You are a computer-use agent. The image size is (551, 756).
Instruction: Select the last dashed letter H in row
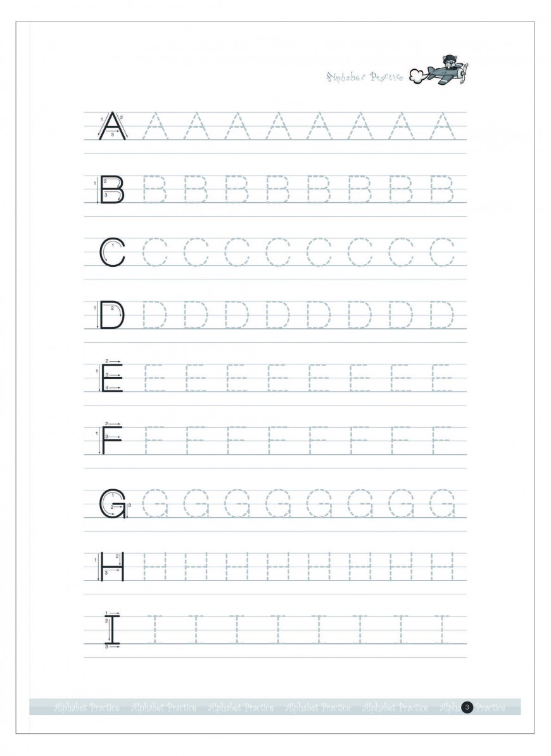pyautogui.click(x=442, y=566)
